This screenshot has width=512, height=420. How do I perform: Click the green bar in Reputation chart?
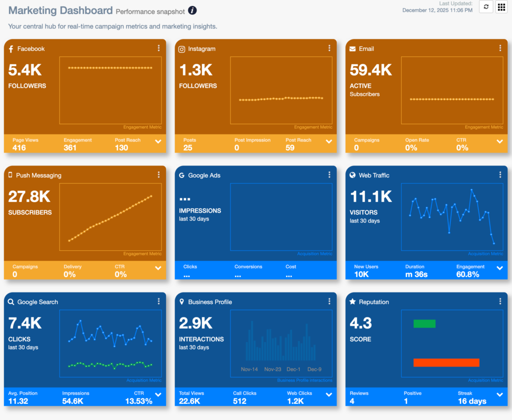(x=424, y=324)
